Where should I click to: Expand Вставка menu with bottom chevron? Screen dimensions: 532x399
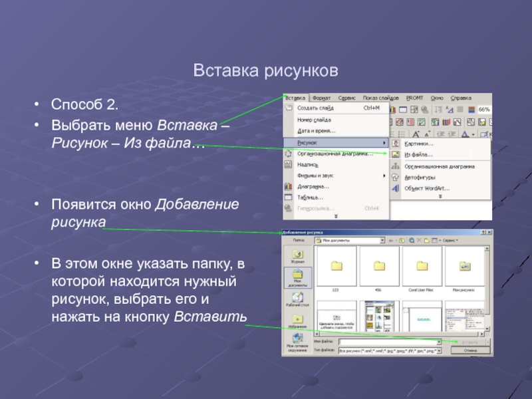336,216
